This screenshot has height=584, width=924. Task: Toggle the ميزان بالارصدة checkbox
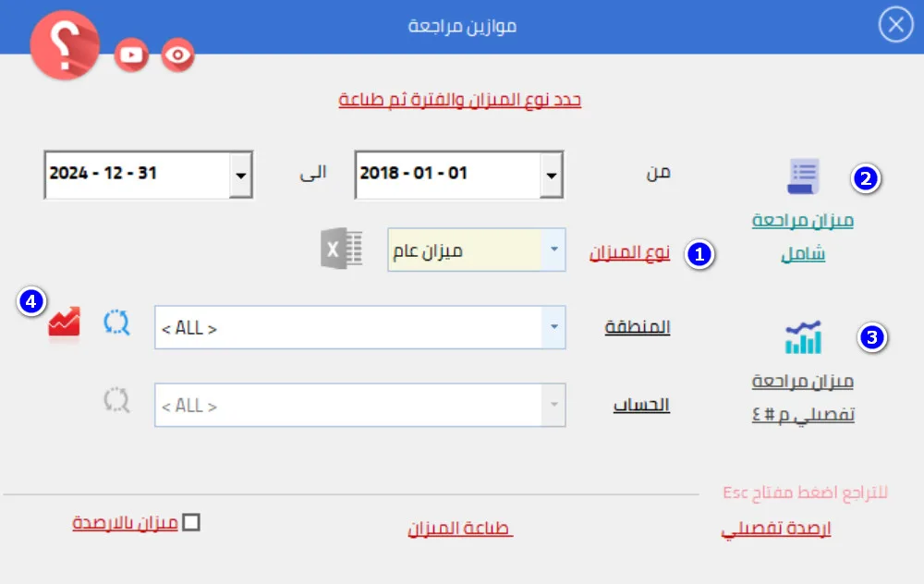(x=191, y=523)
